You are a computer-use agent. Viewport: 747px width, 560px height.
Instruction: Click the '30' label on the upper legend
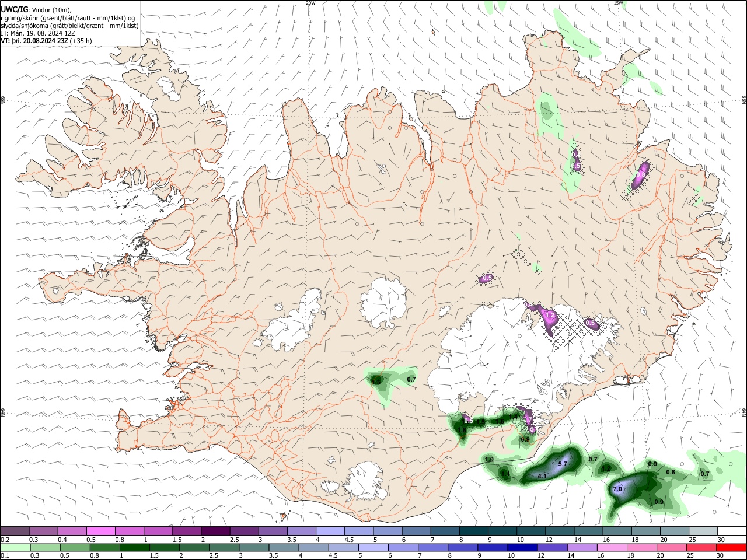point(721,540)
